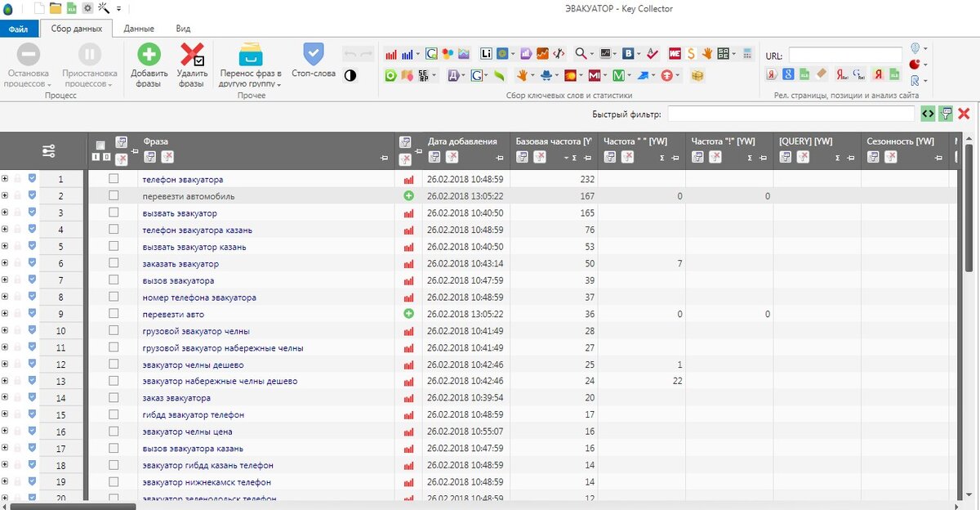
Task: Select checkbox for 'перевезти авто' row 9
Action: [114, 314]
